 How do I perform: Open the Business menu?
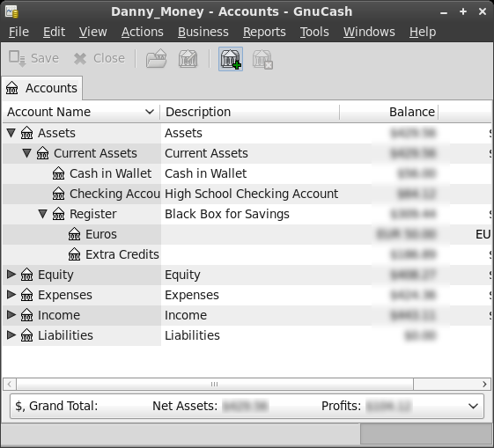pyautogui.click(x=203, y=32)
